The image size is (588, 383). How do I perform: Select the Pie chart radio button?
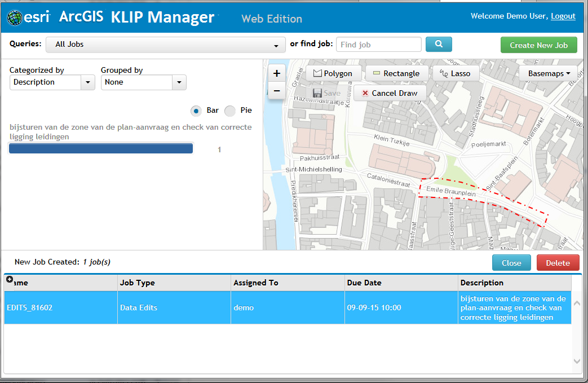(x=230, y=111)
